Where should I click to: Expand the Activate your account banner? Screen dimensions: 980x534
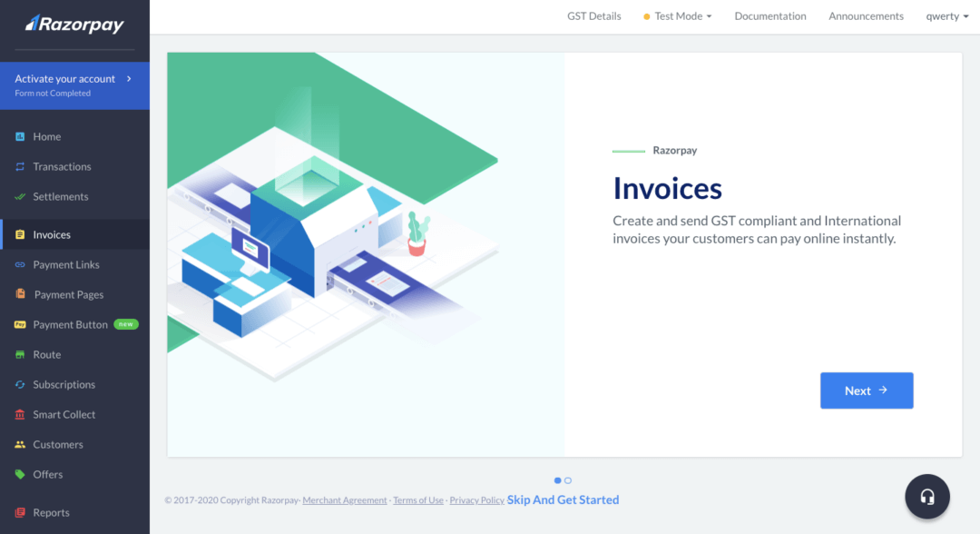[x=74, y=85]
